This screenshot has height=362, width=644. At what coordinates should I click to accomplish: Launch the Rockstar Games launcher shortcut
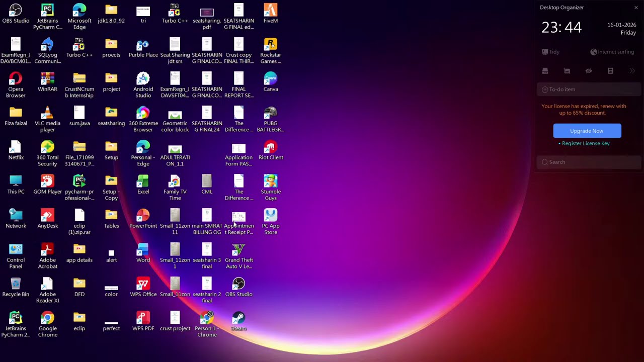[271, 51]
